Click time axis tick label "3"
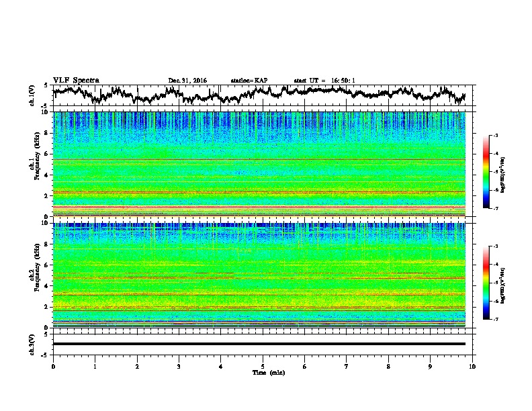 pos(179,367)
